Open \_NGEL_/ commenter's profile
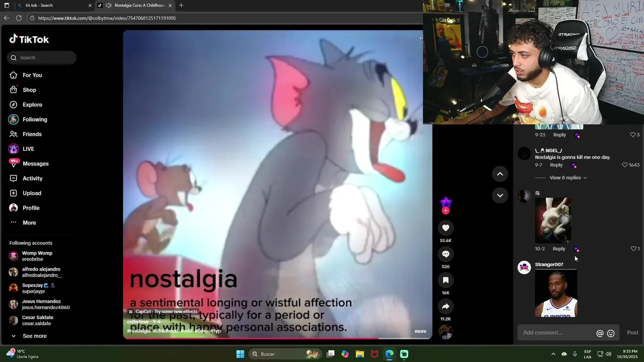 click(x=548, y=150)
